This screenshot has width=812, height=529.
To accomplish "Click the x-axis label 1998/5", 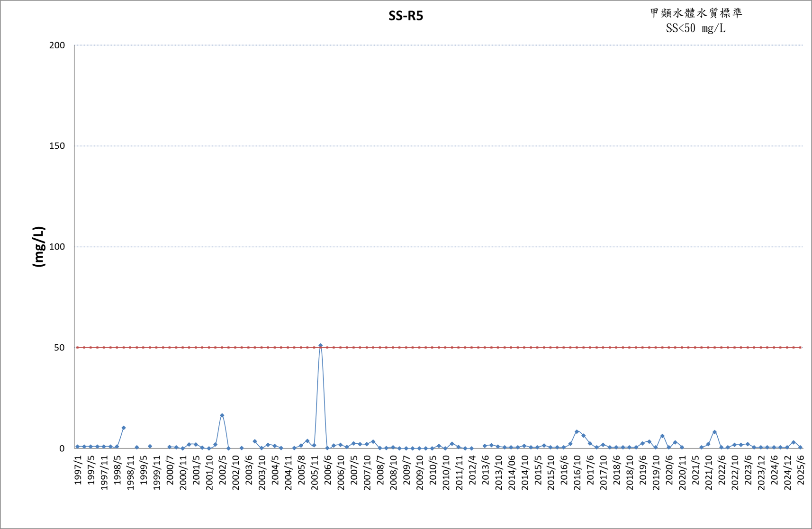I will [117, 470].
